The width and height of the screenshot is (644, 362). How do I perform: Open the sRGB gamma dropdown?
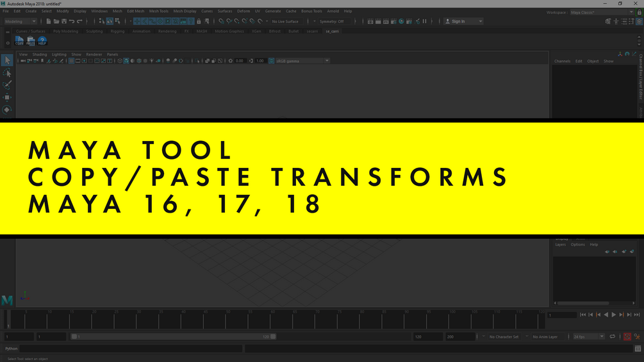tap(302, 61)
